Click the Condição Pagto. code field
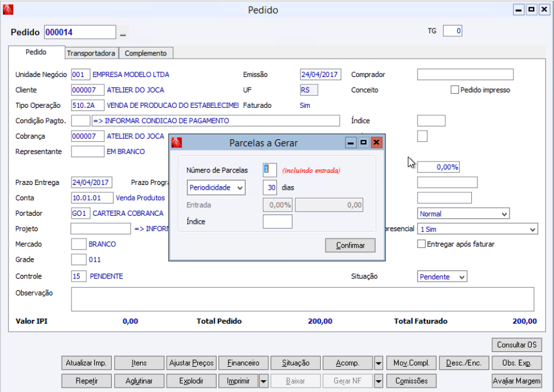This screenshot has height=392, width=554. [x=81, y=121]
